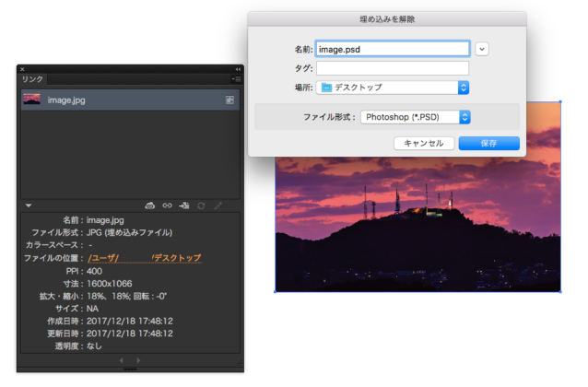Click the Edit Original pencil icon
Image resolution: width=588 pixels, height=387 pixels.
(x=218, y=205)
